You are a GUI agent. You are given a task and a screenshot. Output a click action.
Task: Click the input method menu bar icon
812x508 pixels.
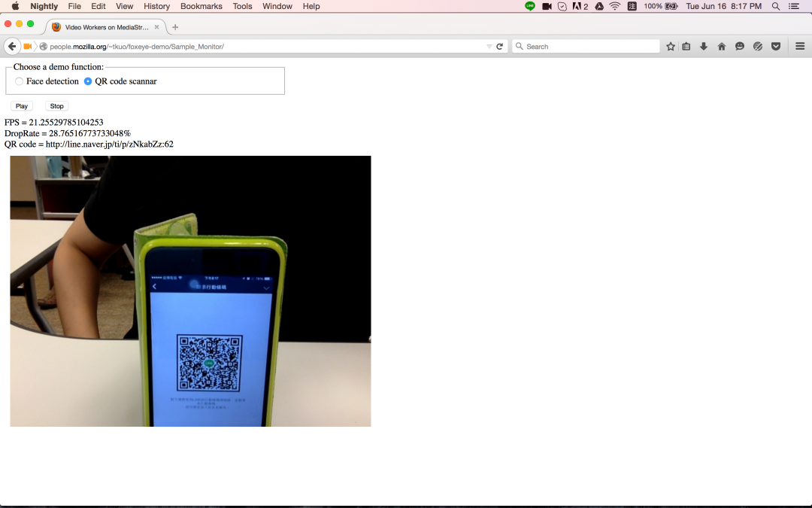(x=632, y=6)
